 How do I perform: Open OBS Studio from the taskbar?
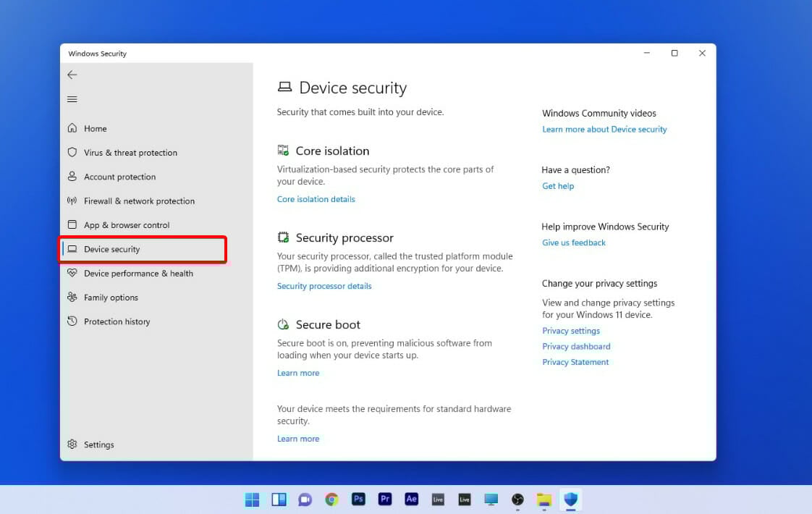tap(517, 500)
